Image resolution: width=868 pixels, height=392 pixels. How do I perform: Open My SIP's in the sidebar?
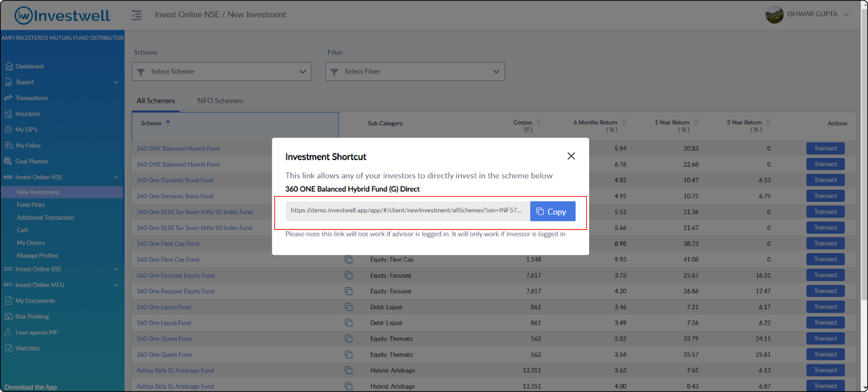click(27, 130)
